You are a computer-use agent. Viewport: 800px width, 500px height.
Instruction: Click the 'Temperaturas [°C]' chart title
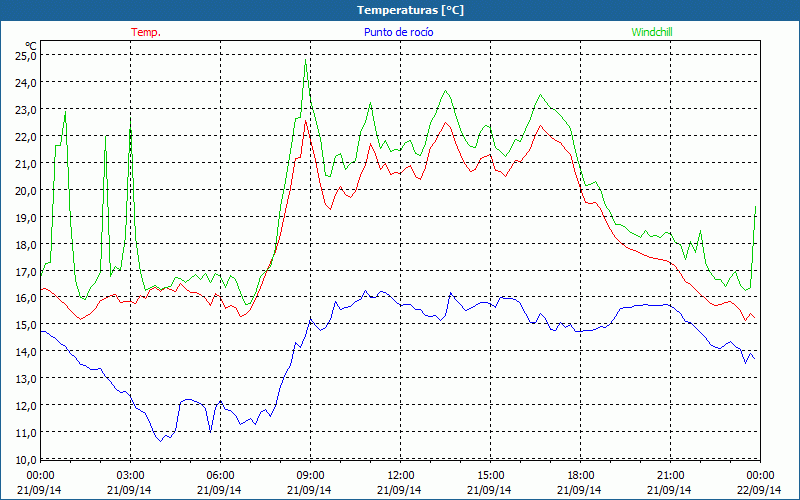(410, 10)
